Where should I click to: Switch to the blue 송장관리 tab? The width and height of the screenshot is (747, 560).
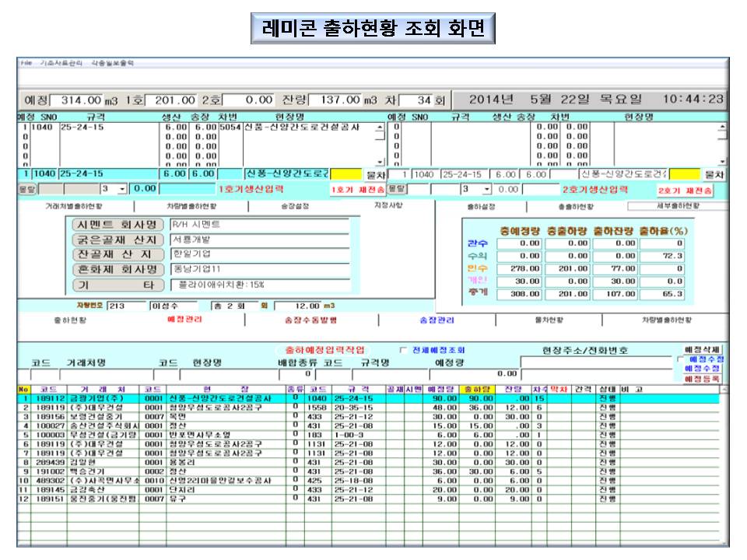(437, 320)
